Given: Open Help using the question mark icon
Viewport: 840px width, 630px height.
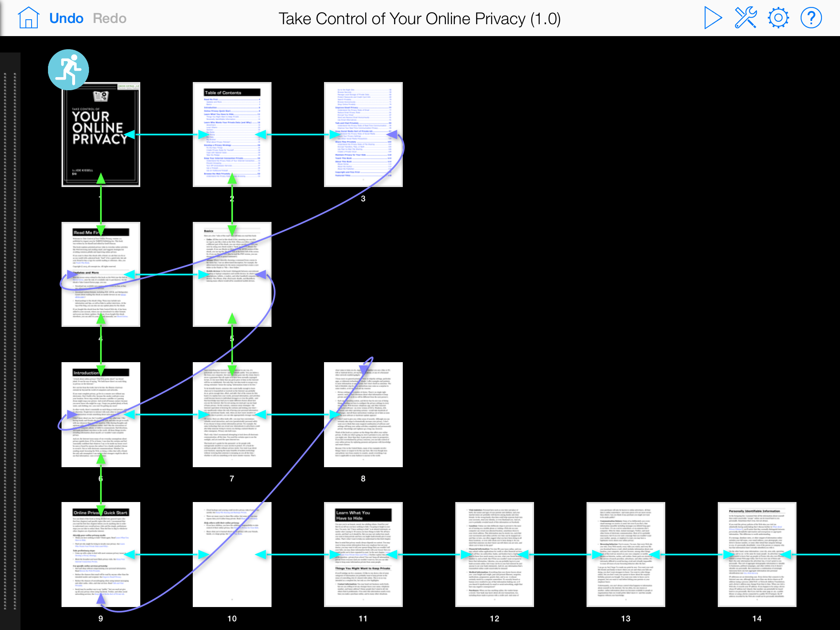Looking at the screenshot, I should click(811, 18).
